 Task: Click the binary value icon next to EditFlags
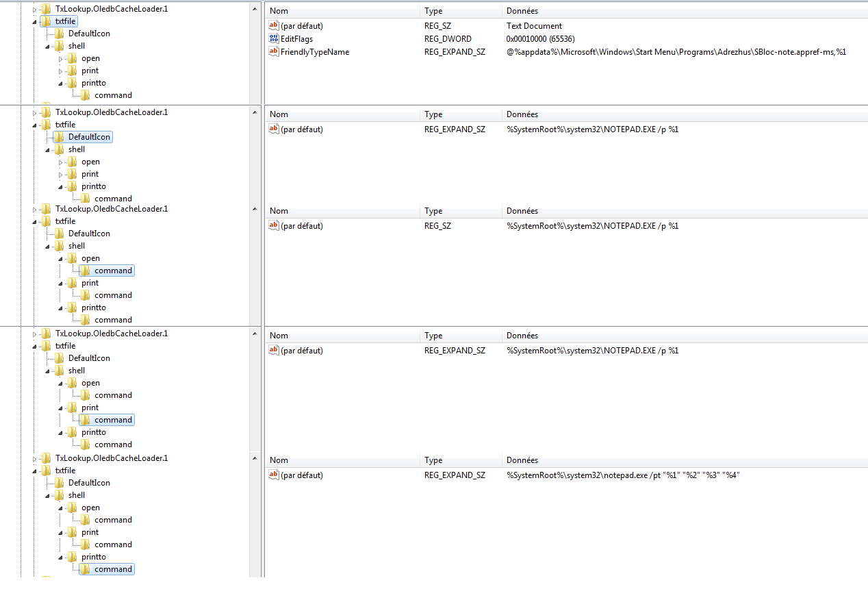273,38
